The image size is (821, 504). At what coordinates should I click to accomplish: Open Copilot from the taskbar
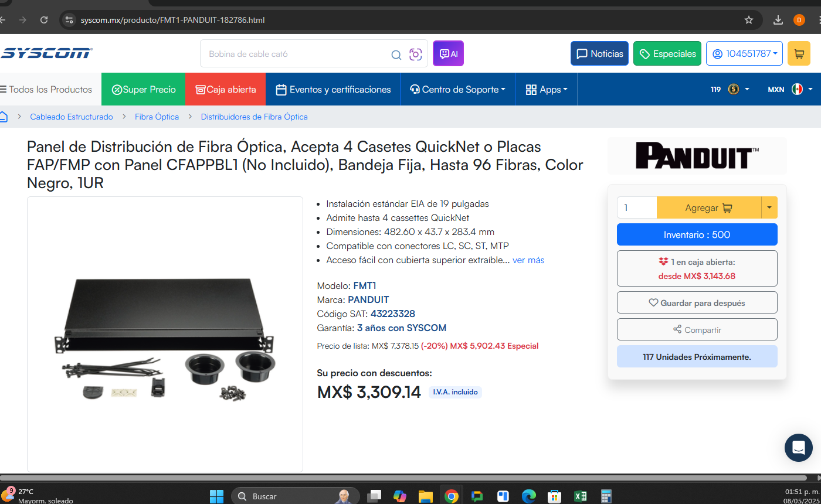(400, 496)
